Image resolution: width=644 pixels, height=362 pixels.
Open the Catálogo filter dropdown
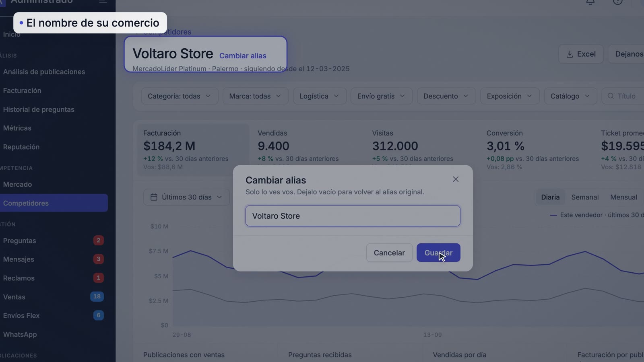[x=570, y=96]
